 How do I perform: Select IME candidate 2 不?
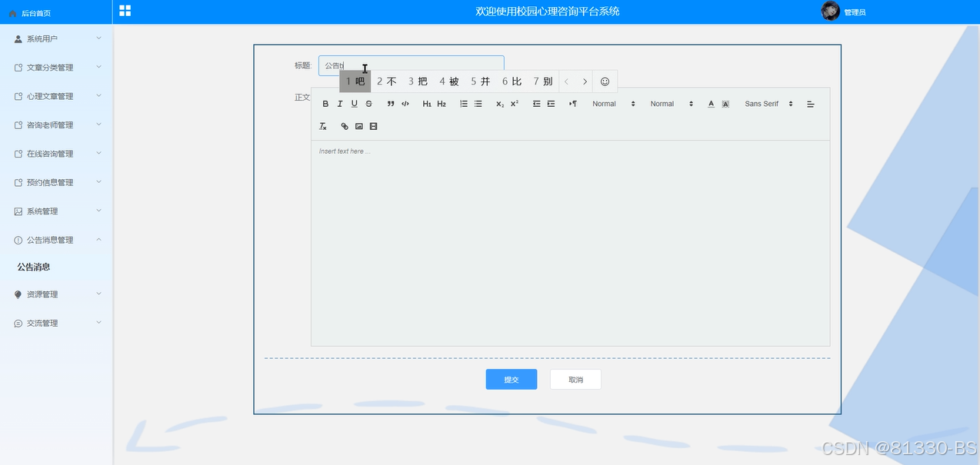coord(387,81)
